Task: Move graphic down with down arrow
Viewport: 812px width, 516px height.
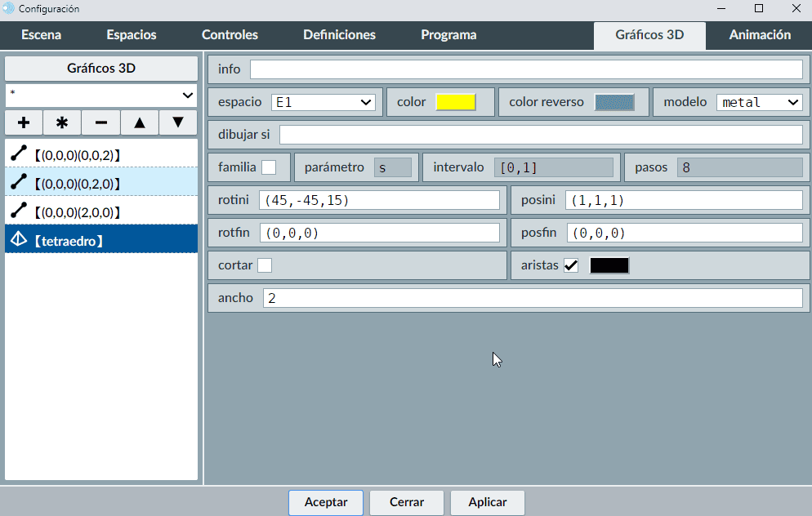Action: [178, 122]
